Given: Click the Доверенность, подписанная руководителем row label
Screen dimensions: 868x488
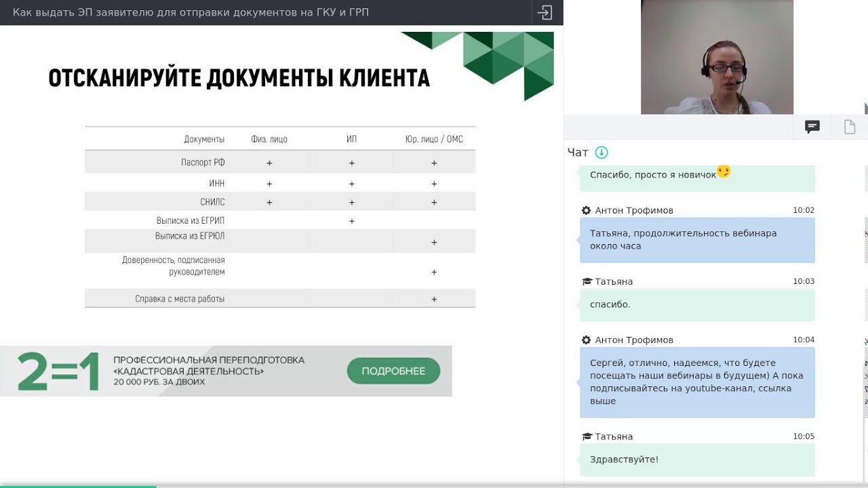Looking at the screenshot, I should (174, 266).
